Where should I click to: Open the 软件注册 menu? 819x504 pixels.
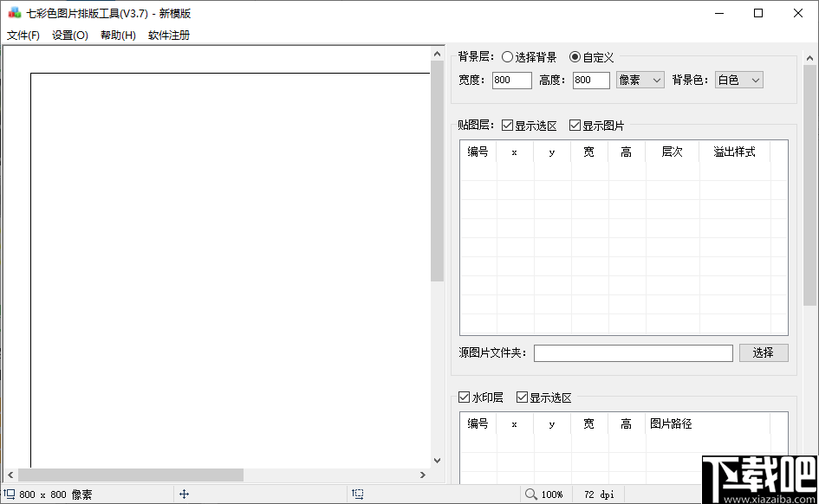(169, 35)
